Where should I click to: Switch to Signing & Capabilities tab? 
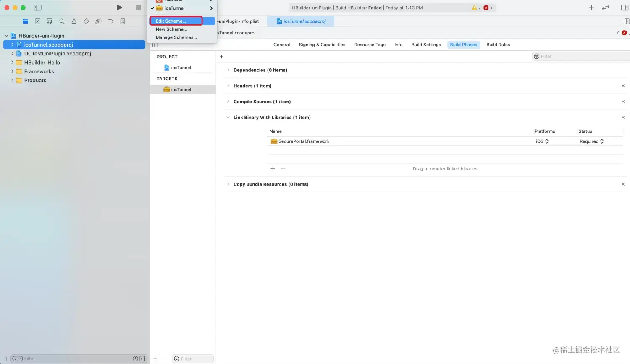pos(322,45)
